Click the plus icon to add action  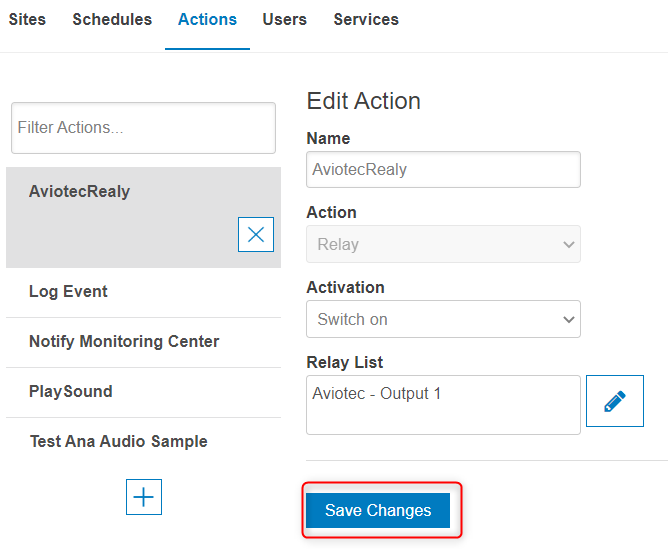144,497
